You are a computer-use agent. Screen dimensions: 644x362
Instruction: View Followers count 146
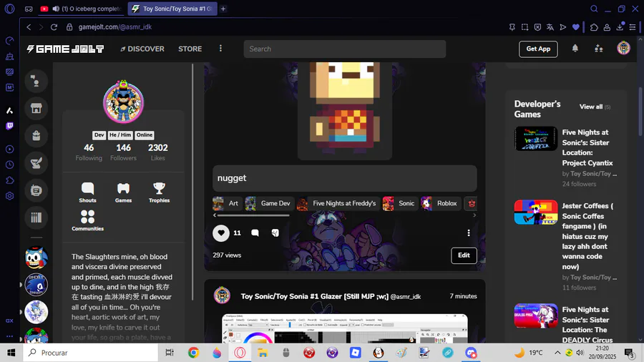tap(123, 152)
